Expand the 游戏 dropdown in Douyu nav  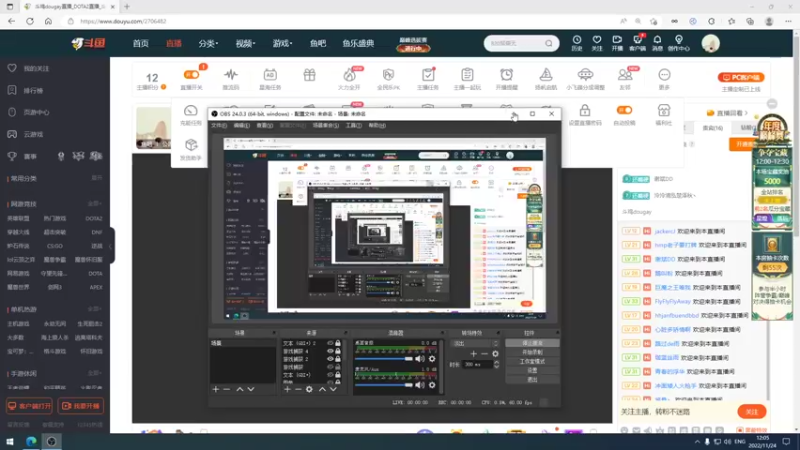point(282,43)
